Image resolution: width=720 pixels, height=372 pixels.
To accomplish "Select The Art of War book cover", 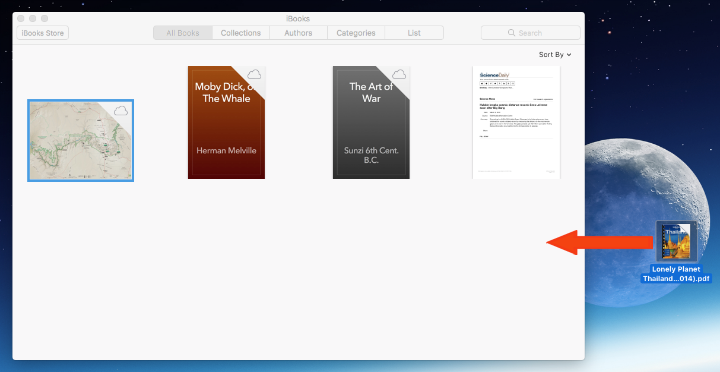I will (371, 122).
